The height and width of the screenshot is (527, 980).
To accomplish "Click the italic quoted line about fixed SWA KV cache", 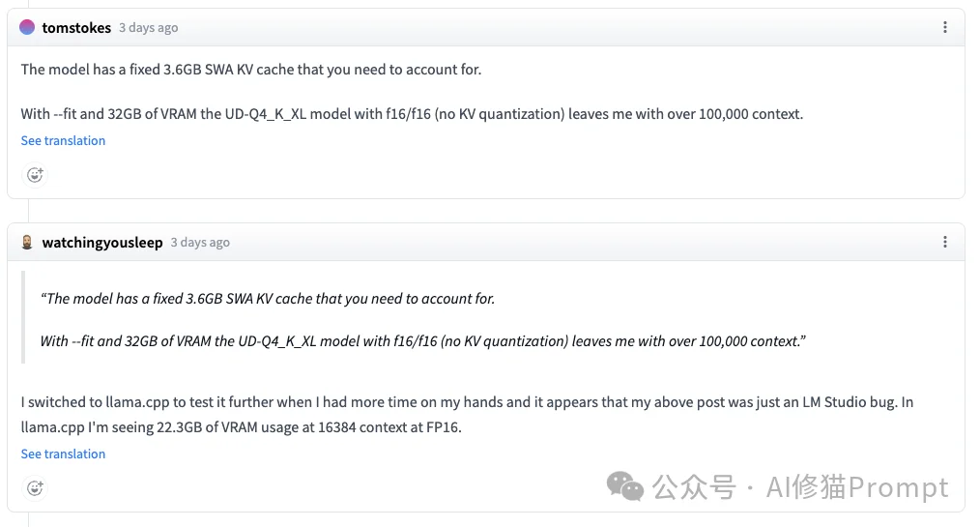I will point(268,299).
